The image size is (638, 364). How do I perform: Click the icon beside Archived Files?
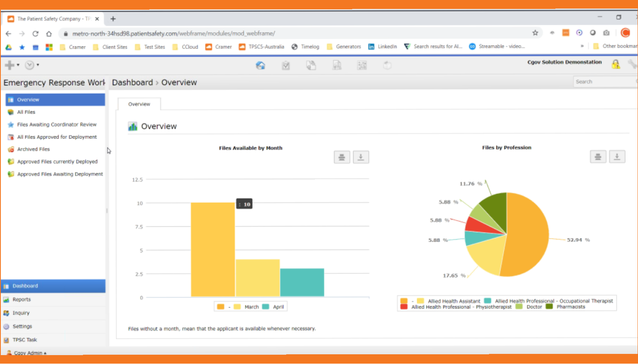11,149
